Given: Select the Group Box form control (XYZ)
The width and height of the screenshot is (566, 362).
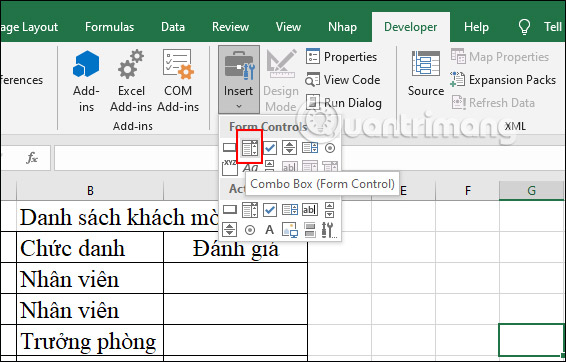Looking at the screenshot, I should point(230,168).
